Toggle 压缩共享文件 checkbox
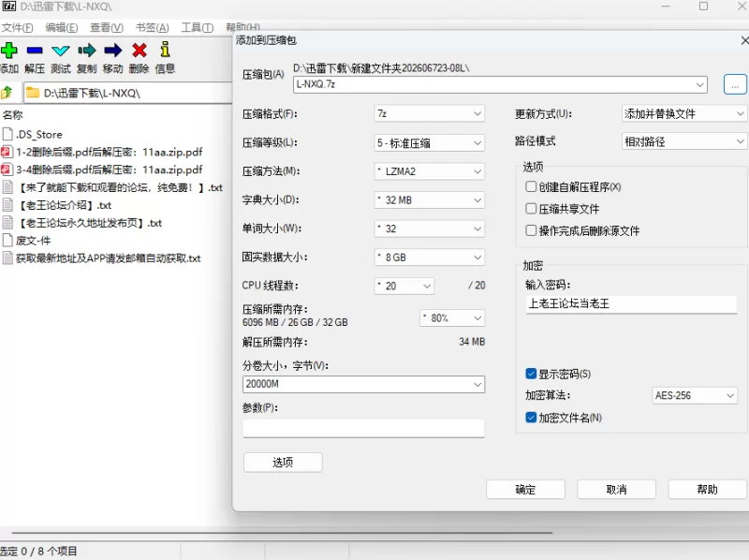This screenshot has width=749, height=560. (x=531, y=209)
